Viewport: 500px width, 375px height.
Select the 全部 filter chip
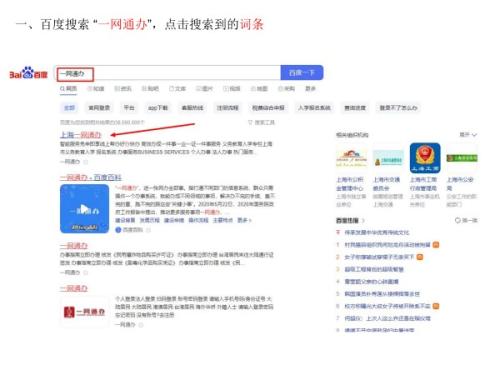69,108
